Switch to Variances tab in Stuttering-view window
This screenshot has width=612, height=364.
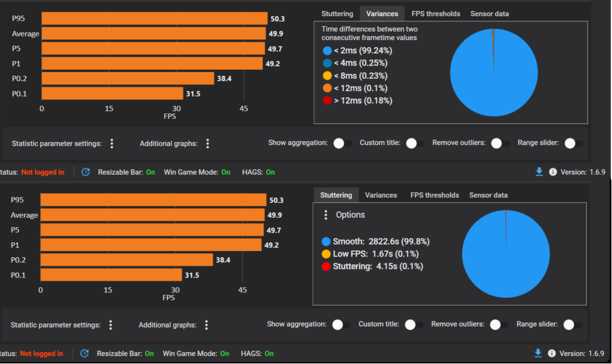(381, 195)
